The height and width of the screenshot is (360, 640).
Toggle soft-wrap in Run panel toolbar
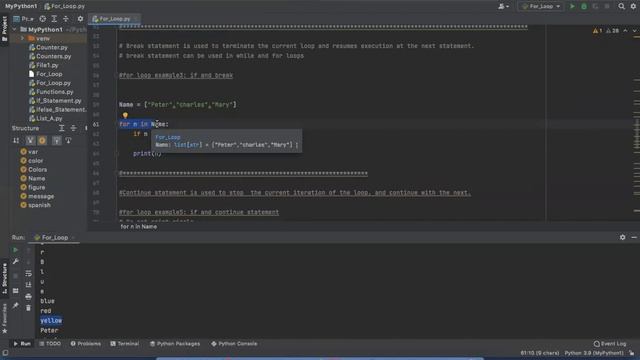[x=28, y=273]
